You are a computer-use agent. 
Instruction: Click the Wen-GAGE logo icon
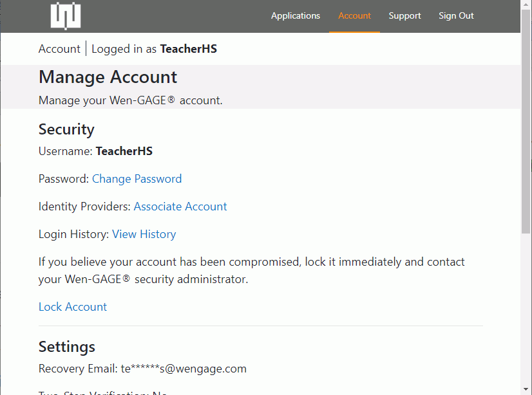[66, 16]
